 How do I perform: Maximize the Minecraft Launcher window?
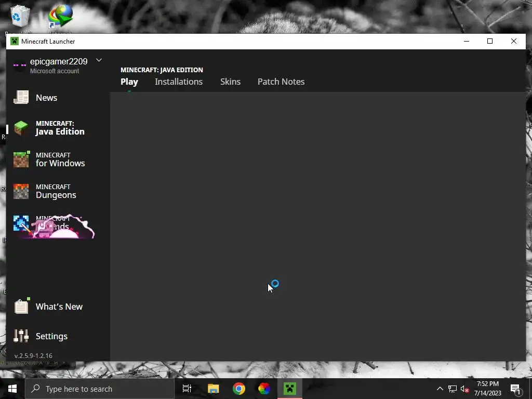[490, 42]
